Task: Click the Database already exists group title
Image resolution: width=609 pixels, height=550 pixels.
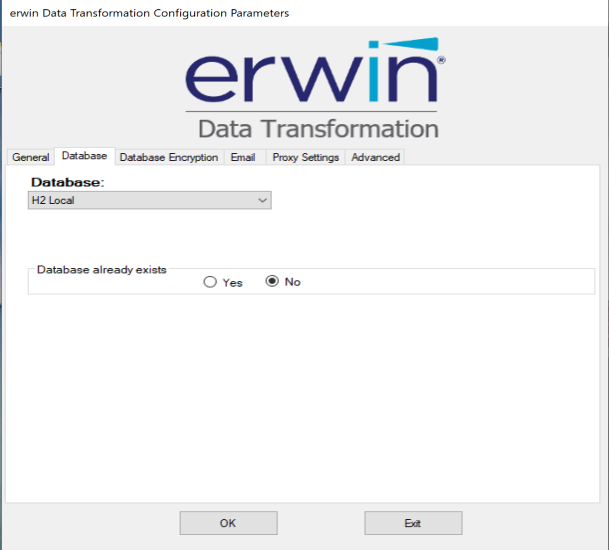Action: [101, 270]
